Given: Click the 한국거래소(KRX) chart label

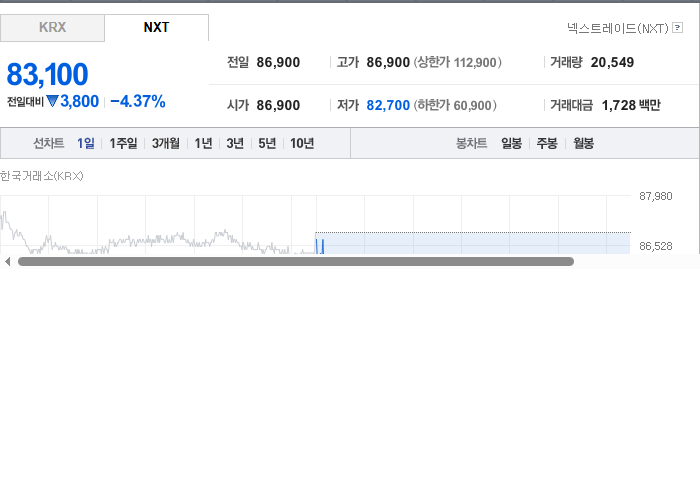Looking at the screenshot, I should tap(42, 176).
